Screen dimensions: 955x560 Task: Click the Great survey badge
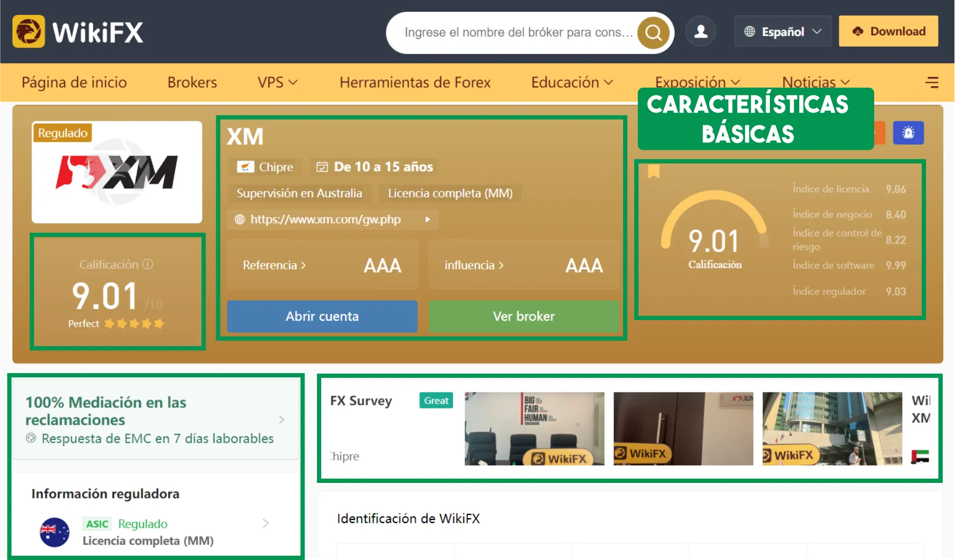click(436, 400)
